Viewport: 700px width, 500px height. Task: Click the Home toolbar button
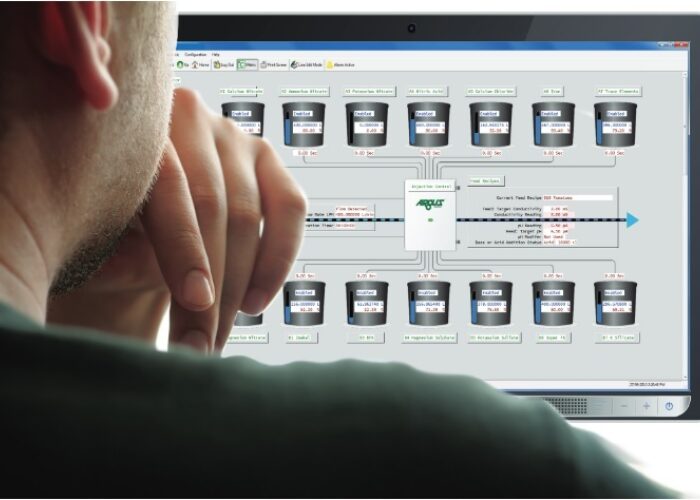pyautogui.click(x=204, y=64)
